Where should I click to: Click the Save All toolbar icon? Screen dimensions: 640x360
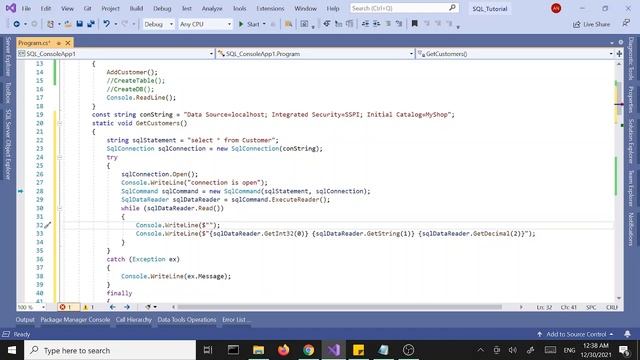[91, 24]
